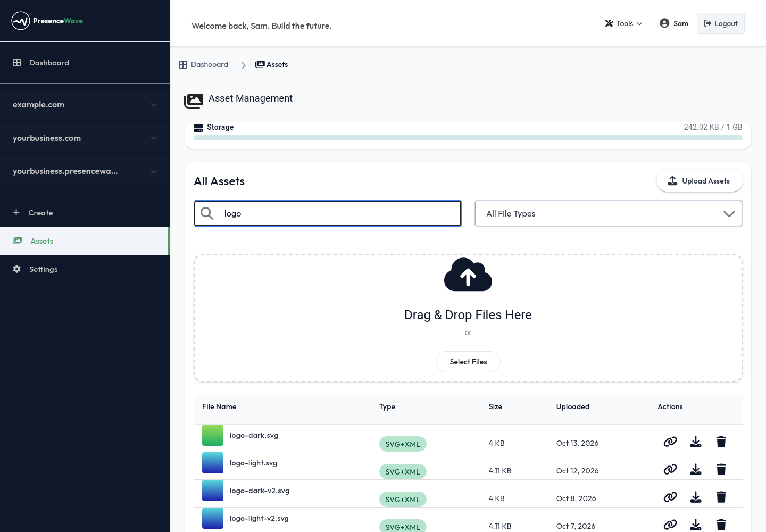Delete logo-dark-v2.svg with trash icon
The image size is (766, 532).
point(721,497)
